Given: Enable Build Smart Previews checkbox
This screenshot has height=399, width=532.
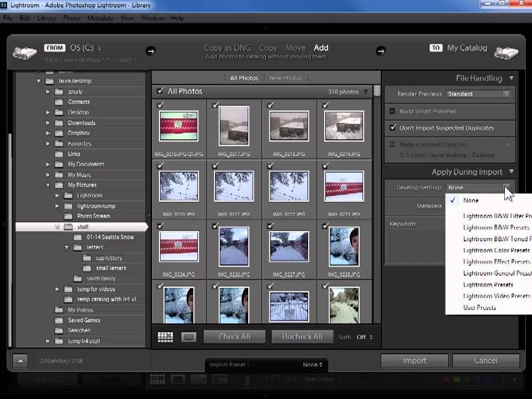Looking at the screenshot, I should point(392,111).
